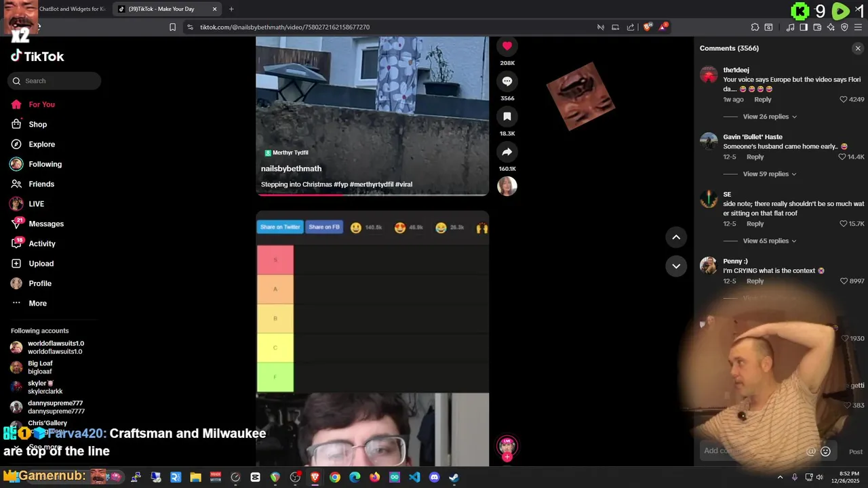
Task: Open Steam from the taskbar
Action: click(x=454, y=477)
